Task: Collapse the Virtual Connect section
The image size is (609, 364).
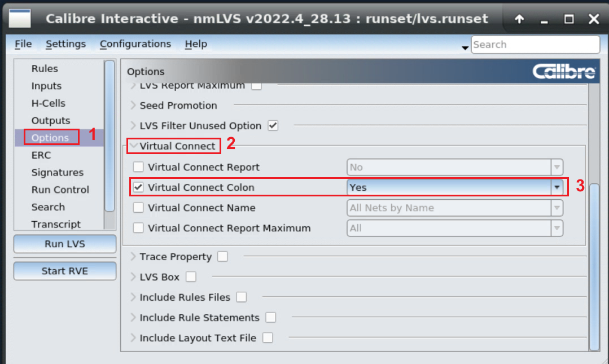Action: (x=134, y=146)
